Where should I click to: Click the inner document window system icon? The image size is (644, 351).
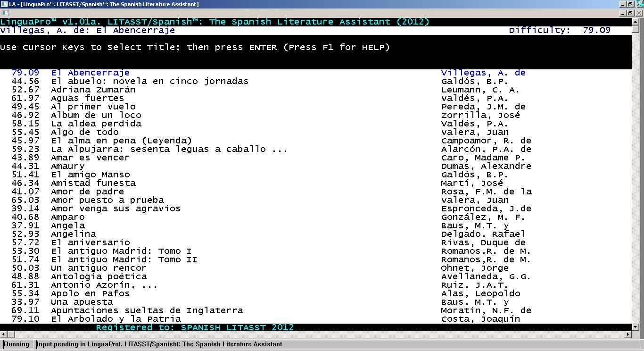pyautogui.click(x=4, y=13)
